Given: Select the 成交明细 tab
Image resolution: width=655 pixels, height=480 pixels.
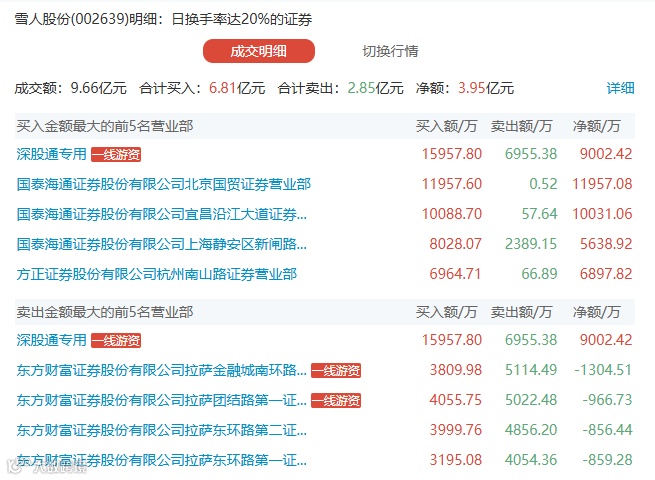Looking at the screenshot, I should click(259, 51).
